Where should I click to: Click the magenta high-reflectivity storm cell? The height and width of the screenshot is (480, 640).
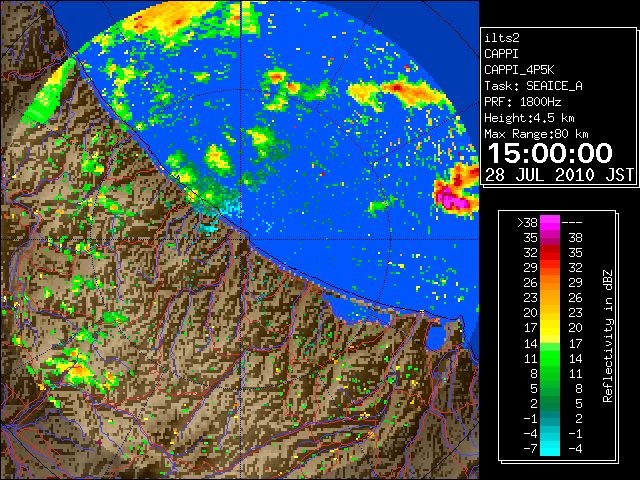(453, 200)
